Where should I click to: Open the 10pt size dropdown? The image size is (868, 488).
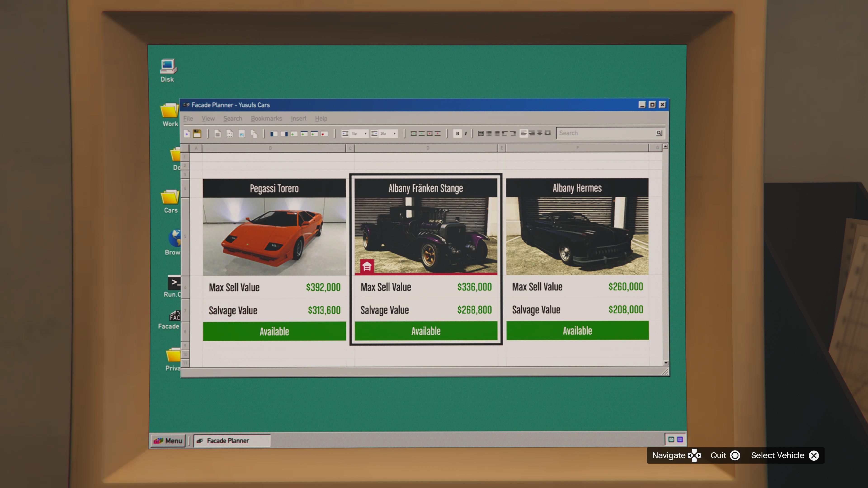pos(365,134)
